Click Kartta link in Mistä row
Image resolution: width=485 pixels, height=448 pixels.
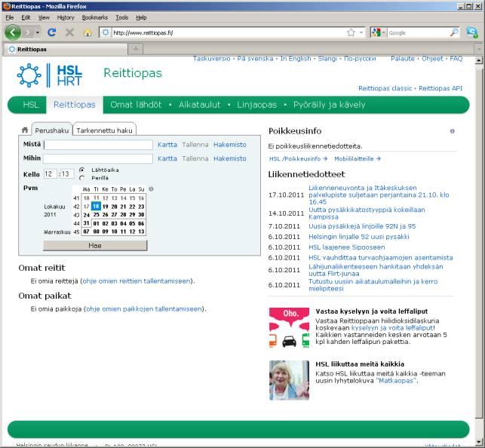(167, 144)
